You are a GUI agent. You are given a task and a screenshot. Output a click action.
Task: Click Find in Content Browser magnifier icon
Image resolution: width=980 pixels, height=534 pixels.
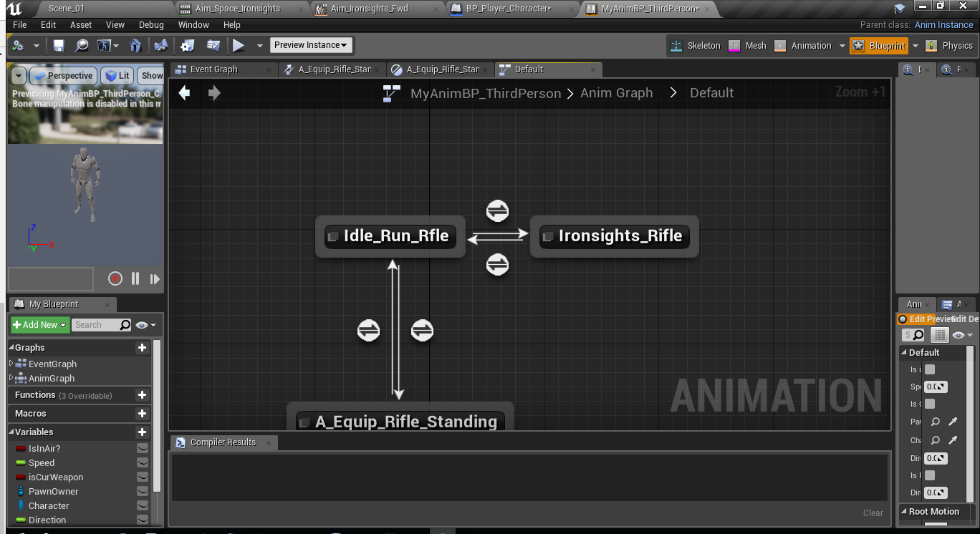tap(82, 46)
